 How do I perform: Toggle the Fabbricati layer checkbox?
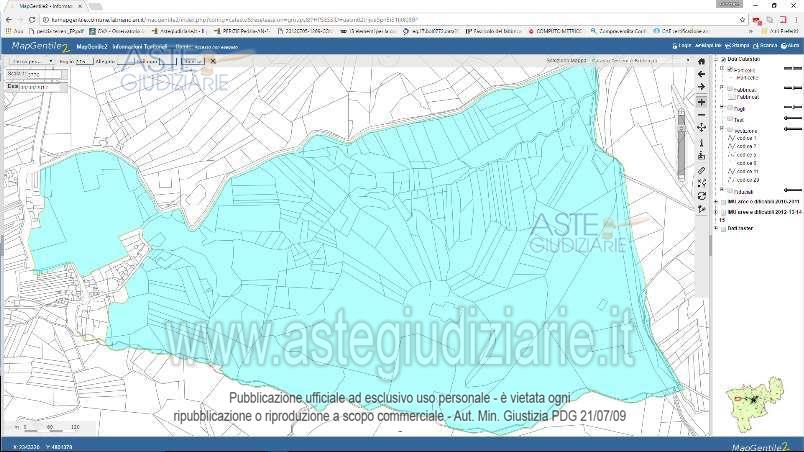coord(730,89)
